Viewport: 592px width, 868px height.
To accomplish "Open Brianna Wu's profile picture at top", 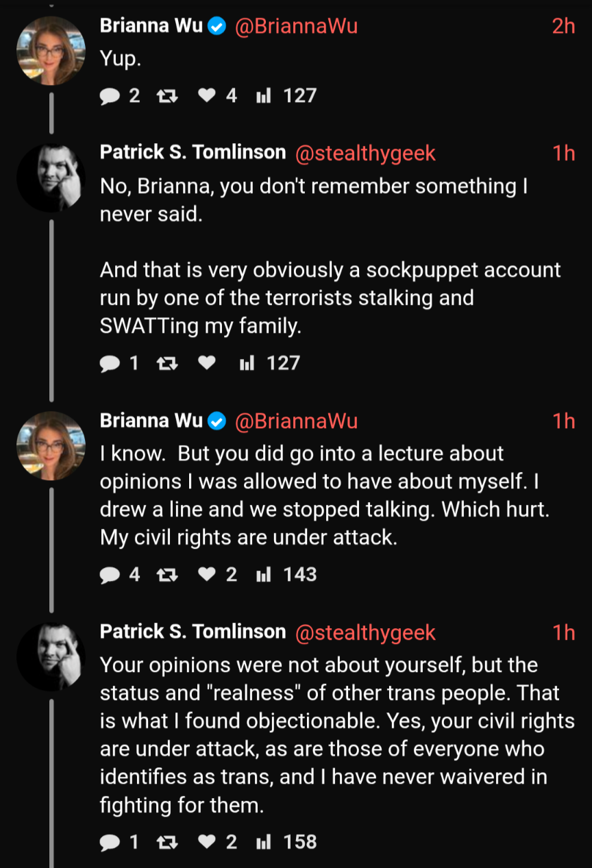I will click(x=51, y=51).
